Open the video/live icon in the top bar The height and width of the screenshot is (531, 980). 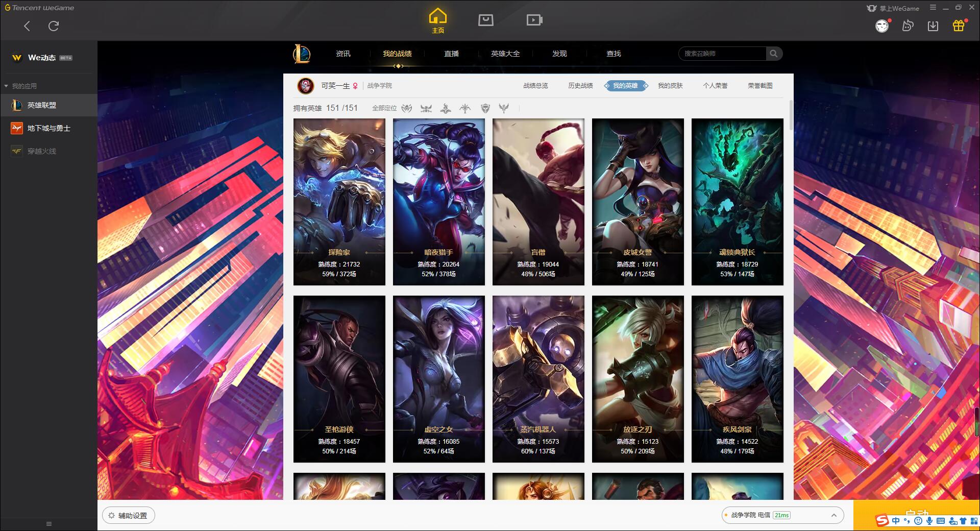[534, 20]
